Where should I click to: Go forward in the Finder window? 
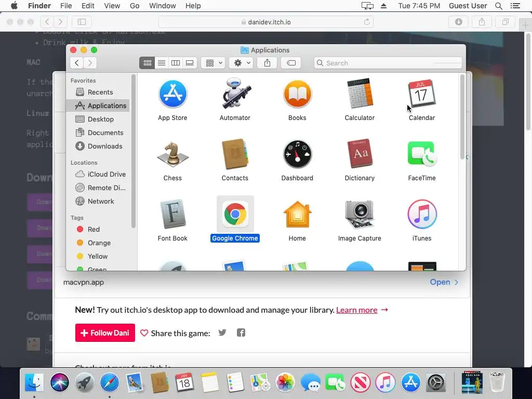90,63
